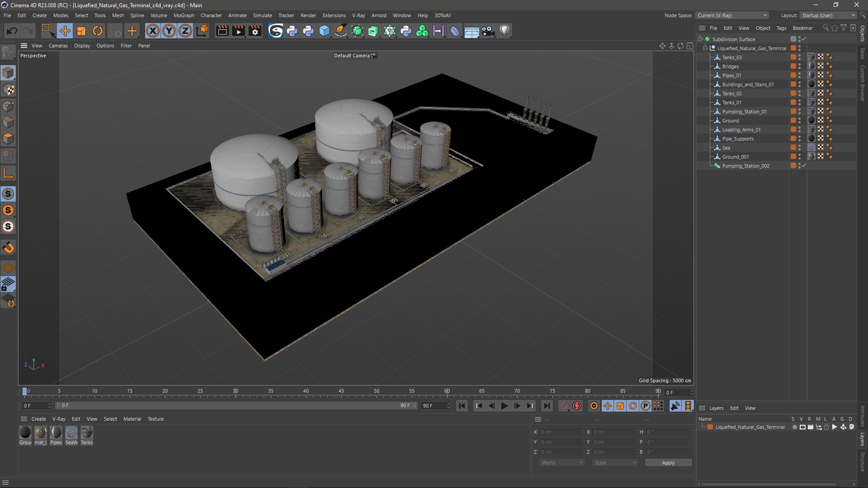Open the V-Ray menu

(359, 15)
